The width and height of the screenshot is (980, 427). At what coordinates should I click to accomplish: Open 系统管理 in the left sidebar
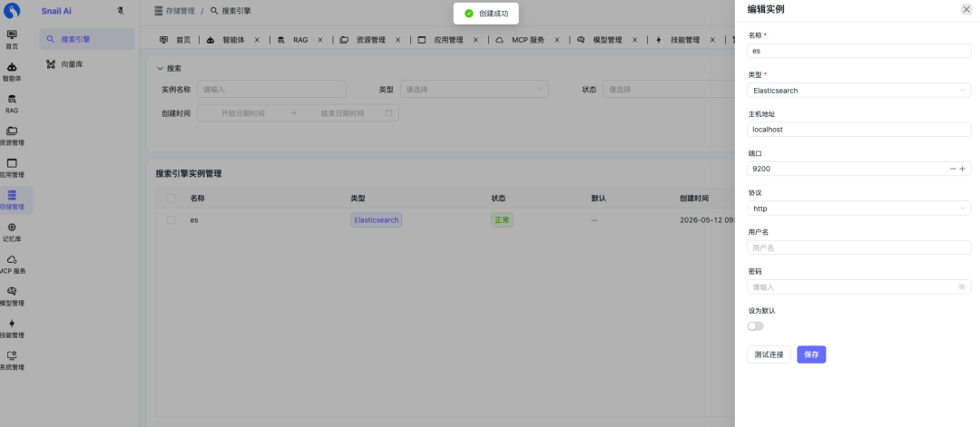point(12,361)
